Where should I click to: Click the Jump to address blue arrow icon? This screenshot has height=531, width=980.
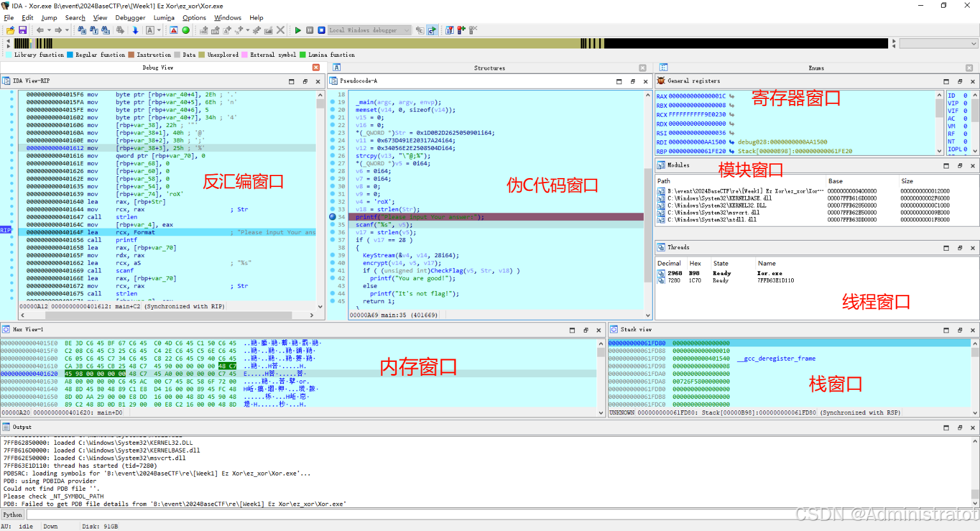click(135, 30)
